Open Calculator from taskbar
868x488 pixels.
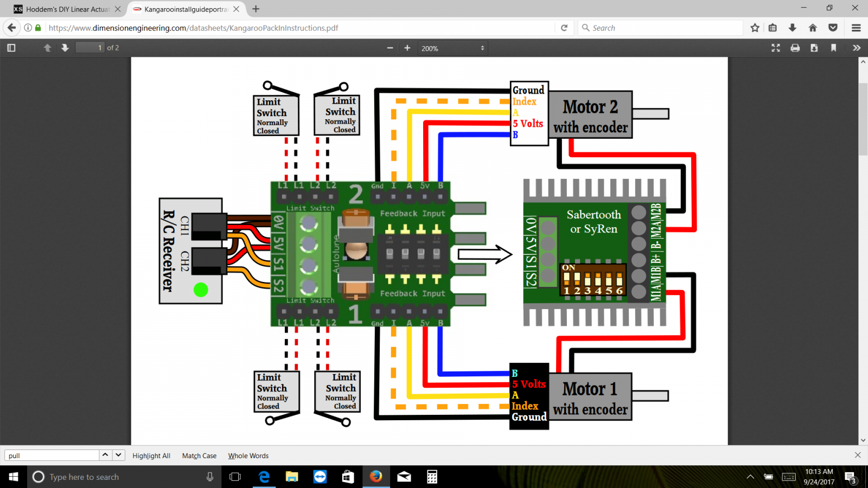click(432, 477)
